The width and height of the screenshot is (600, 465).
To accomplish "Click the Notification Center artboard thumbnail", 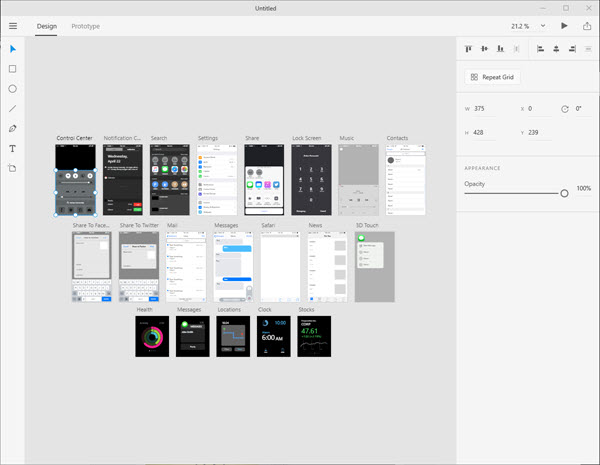I will click(x=123, y=180).
